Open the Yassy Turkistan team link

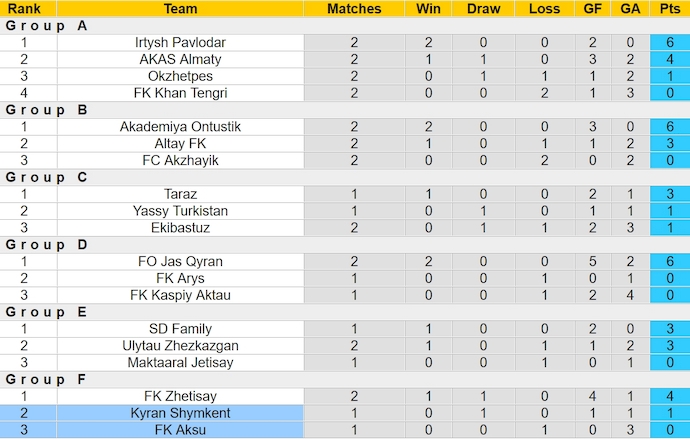[180, 211]
